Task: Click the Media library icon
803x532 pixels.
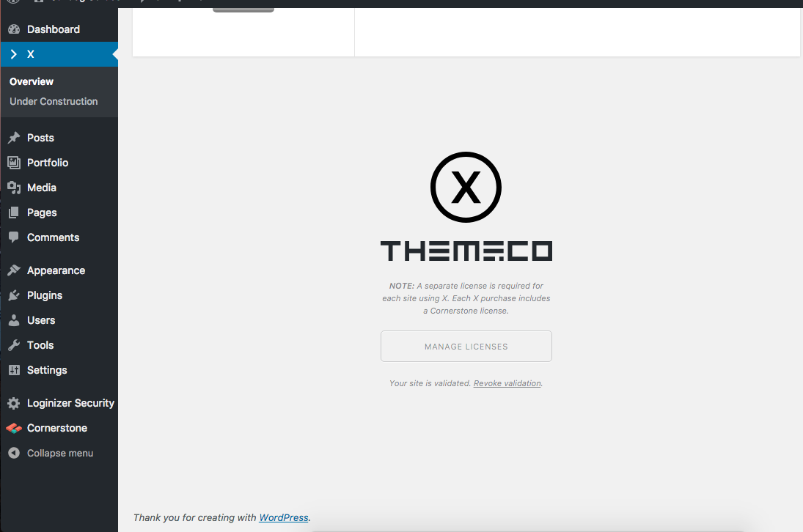Action: click(x=14, y=188)
